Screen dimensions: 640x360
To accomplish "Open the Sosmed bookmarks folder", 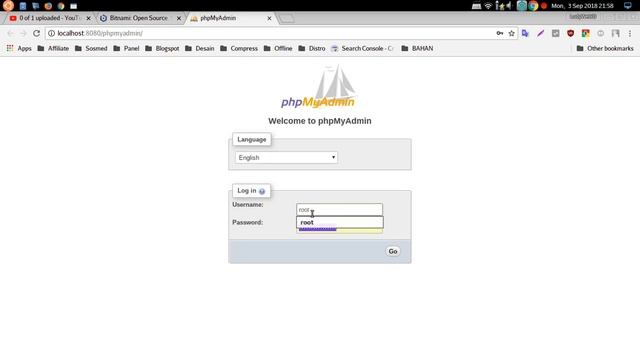I will 91,48.
